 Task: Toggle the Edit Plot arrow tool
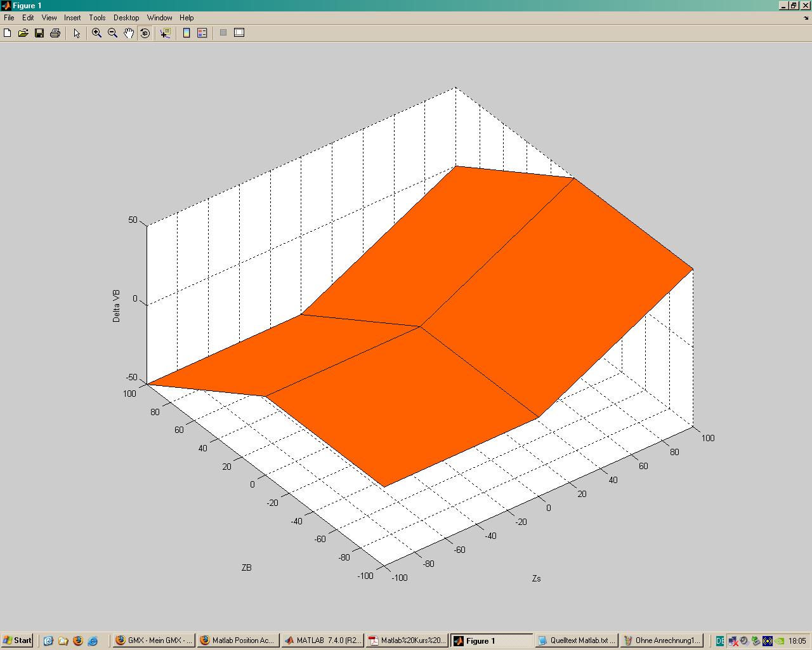pos(77,33)
